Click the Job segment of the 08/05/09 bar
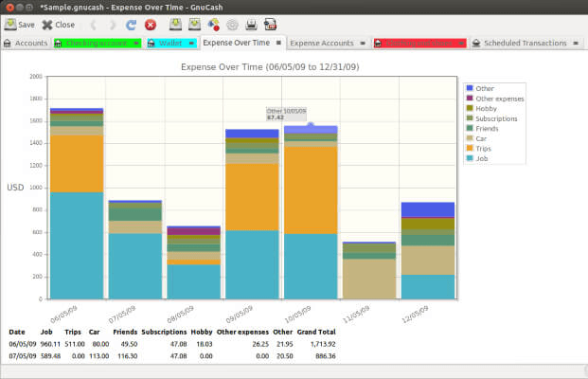Screen dimensions: 588x379 [x=194, y=281]
